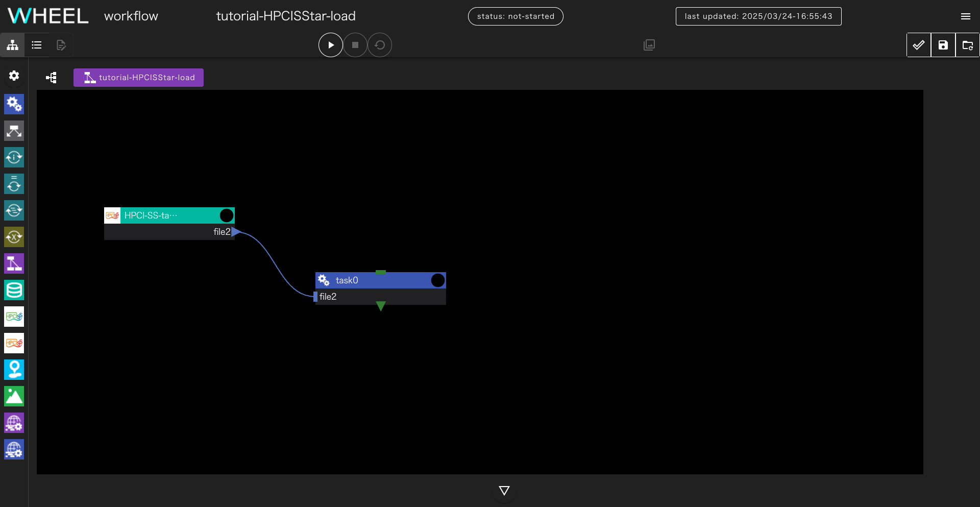Click the checkmark validate project icon
Screen dimensions: 980x507
point(919,45)
